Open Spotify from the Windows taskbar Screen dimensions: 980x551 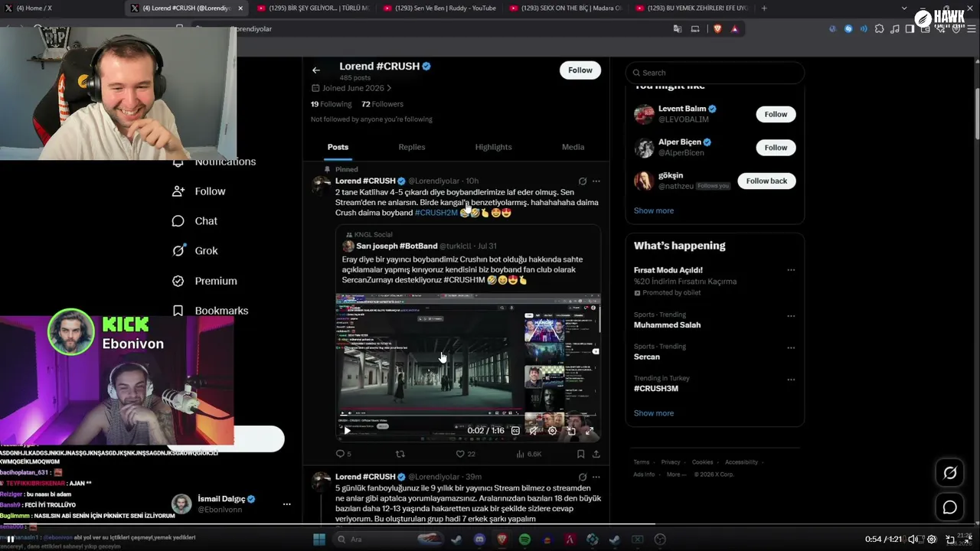pos(524,540)
